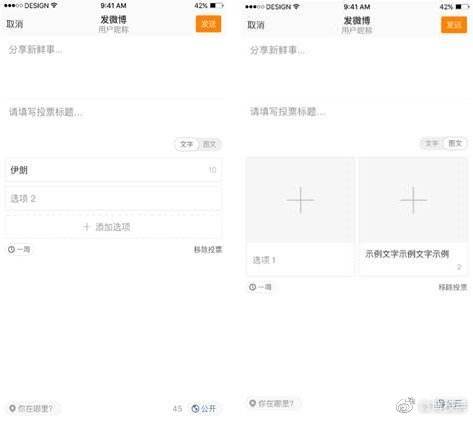Open the 一周 duration picker in left screen

[19, 249]
